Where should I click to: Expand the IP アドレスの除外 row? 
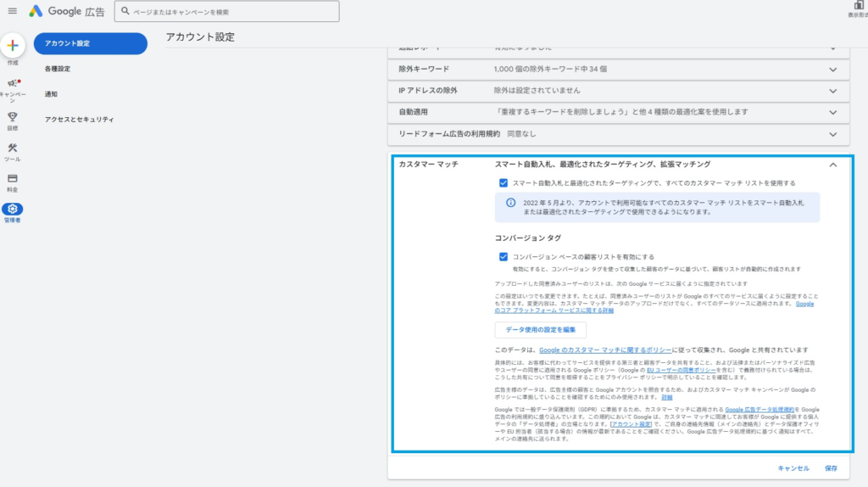(x=833, y=90)
